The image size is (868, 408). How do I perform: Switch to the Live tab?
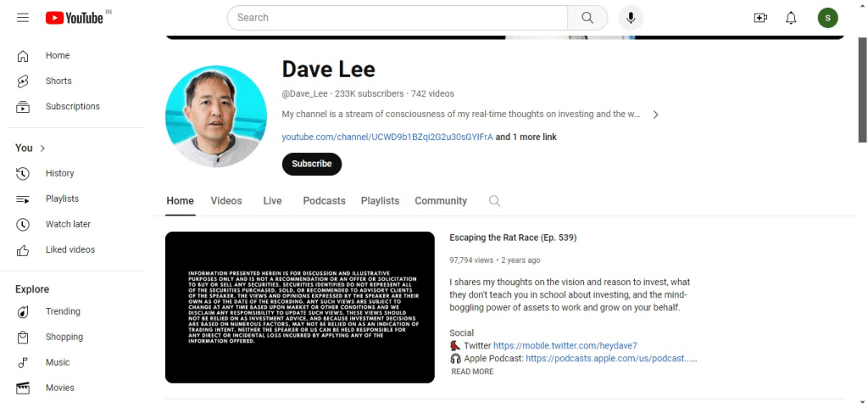point(272,201)
